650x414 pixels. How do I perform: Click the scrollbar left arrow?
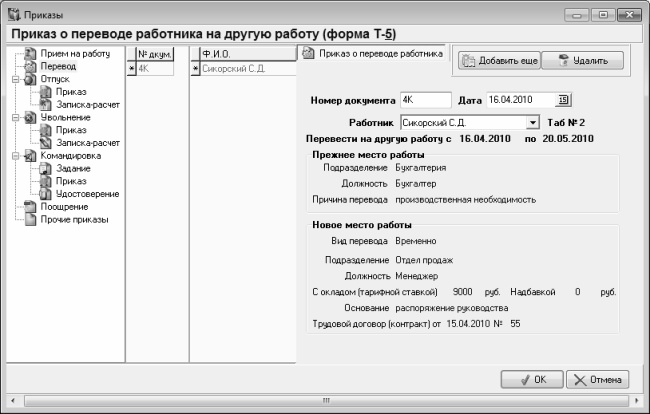pos(13,401)
